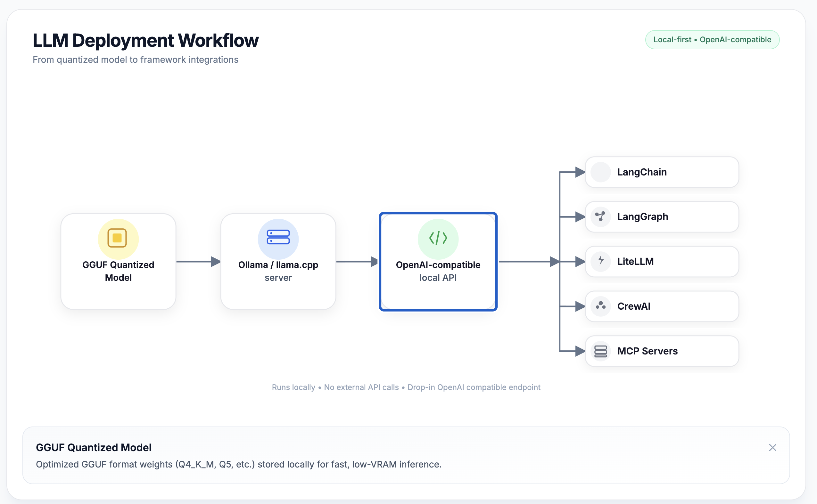The width and height of the screenshot is (817, 504).
Task: Select the green code icon on OpenAI-compatible API
Action: tap(438, 239)
